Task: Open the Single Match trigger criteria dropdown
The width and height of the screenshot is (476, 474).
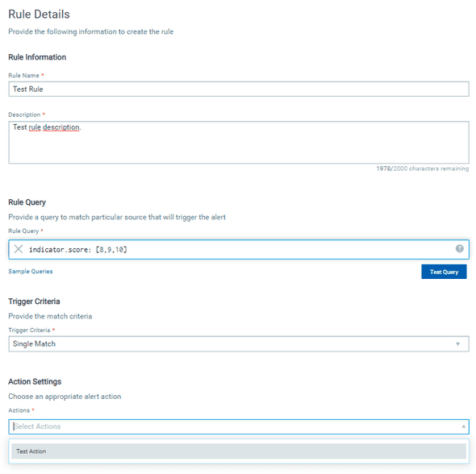Action: (239, 344)
